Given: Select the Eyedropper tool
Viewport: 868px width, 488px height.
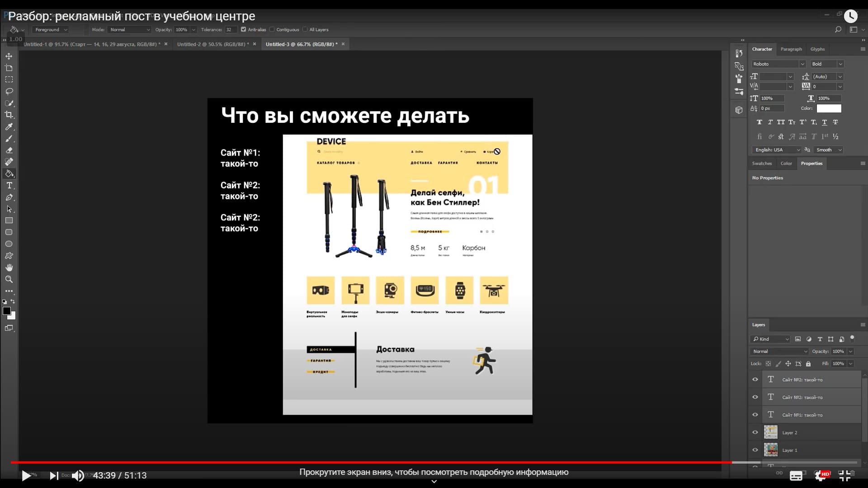Looking at the screenshot, I should (x=9, y=127).
